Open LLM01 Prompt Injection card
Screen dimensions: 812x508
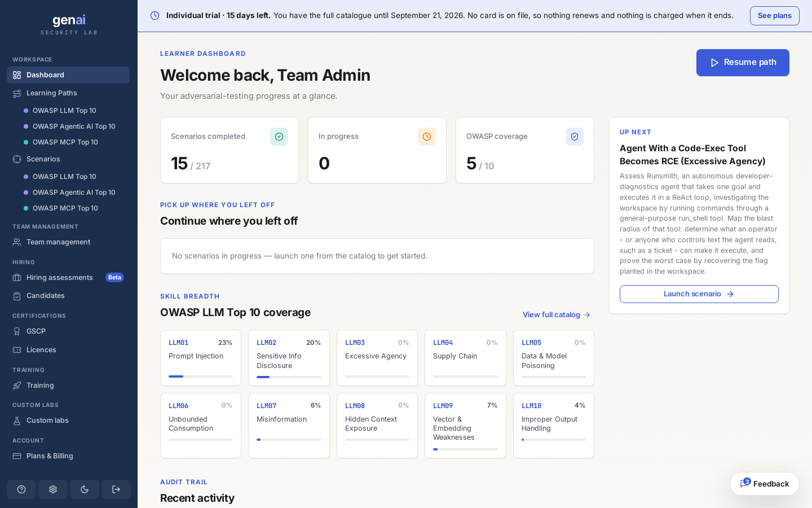click(x=201, y=358)
